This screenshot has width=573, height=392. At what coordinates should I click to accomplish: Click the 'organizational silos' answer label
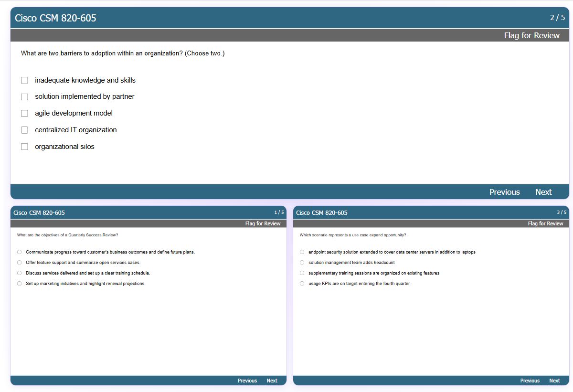[64, 147]
